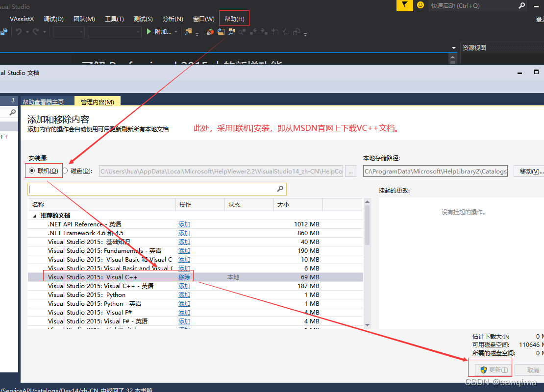The width and height of the screenshot is (544, 392).
Task: Click the save-all disk icon in the toolbar
Action: point(4,32)
